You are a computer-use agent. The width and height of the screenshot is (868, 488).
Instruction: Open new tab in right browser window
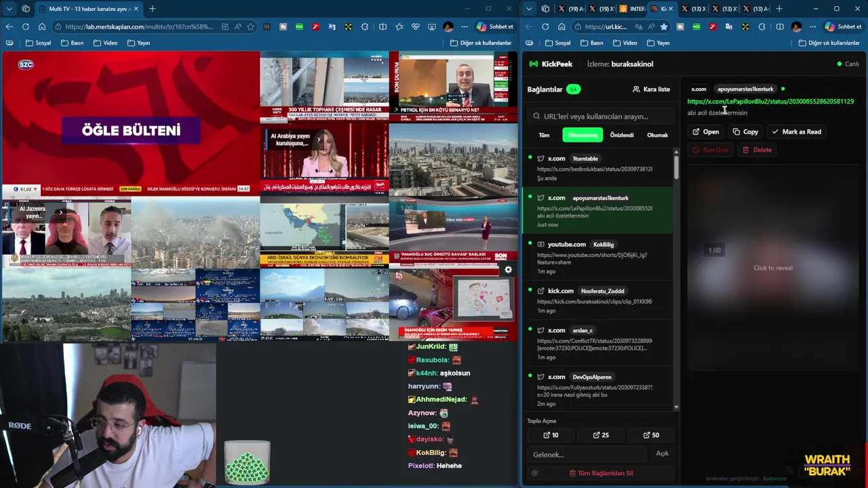pos(778,9)
